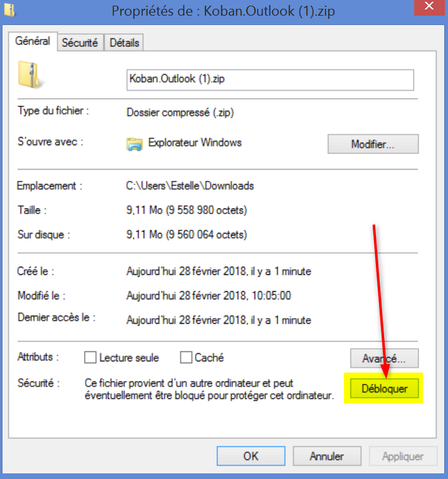Click the Explorateur Windows label
448x479 pixels.
pyautogui.click(x=195, y=143)
